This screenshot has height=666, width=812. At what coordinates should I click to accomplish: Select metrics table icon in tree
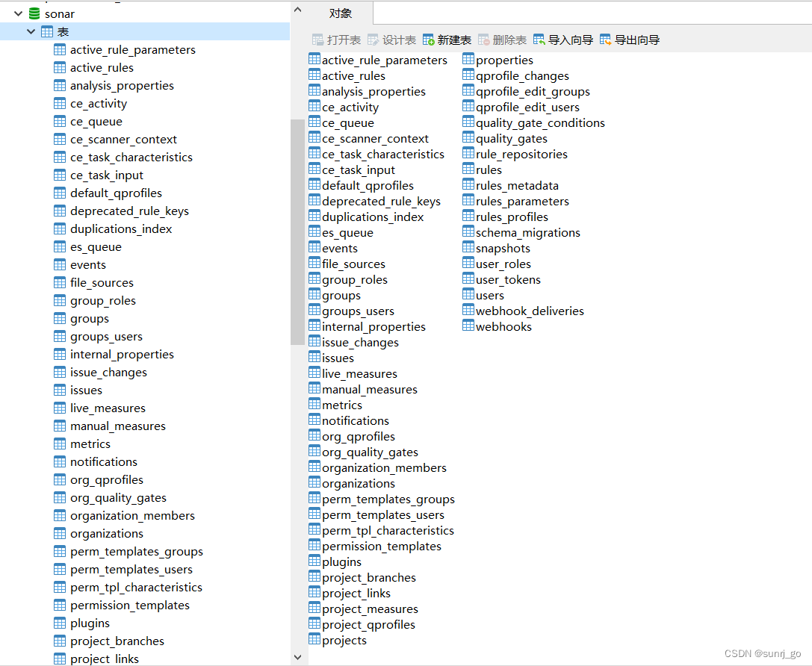60,444
